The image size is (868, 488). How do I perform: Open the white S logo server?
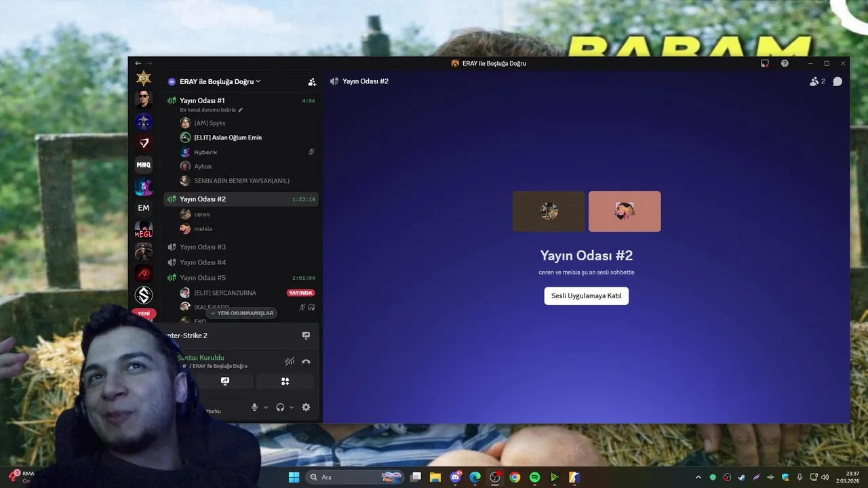(143, 295)
